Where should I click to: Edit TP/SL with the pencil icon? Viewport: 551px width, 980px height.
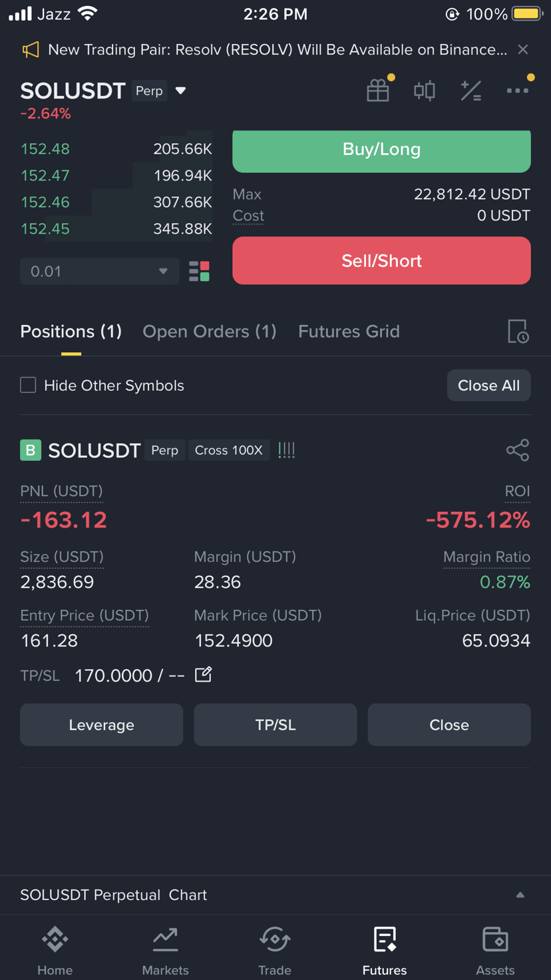tap(204, 674)
